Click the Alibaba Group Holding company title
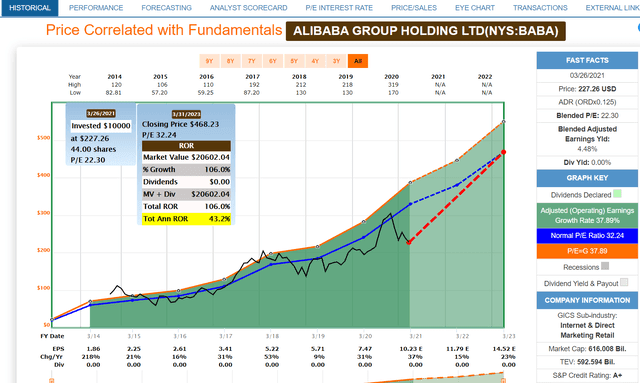640x383 pixels. (426, 31)
